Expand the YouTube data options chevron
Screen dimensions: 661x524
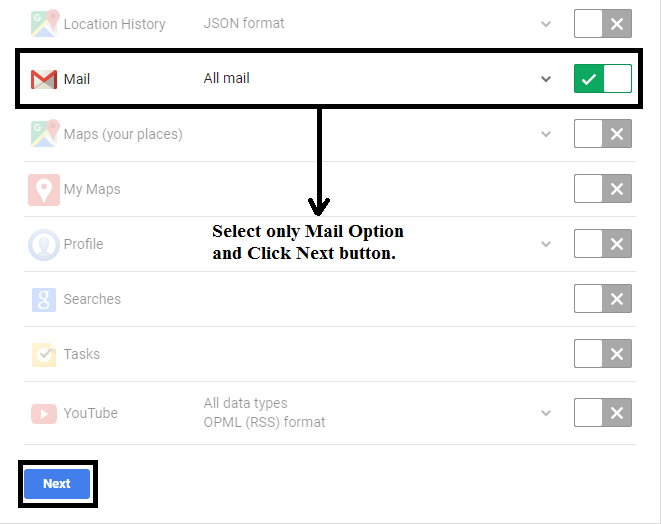tap(546, 413)
